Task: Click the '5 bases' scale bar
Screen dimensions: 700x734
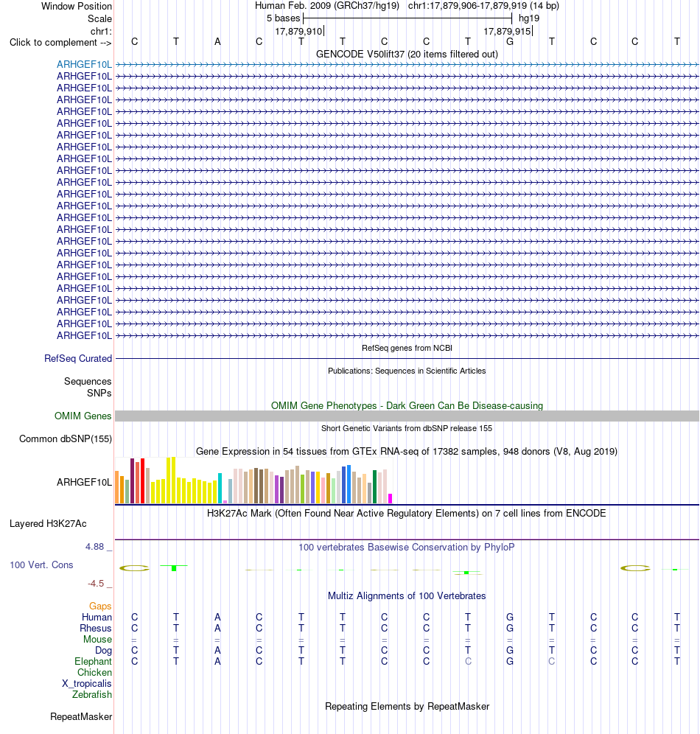Action: (x=407, y=18)
